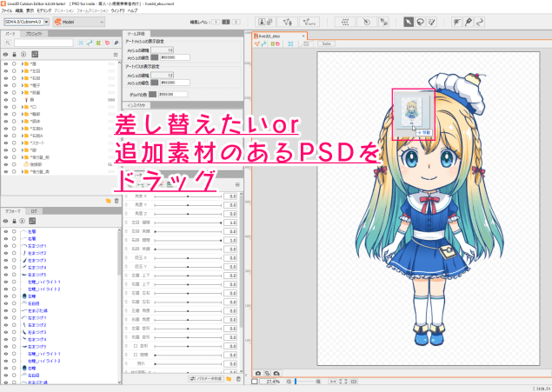This screenshot has height=392, width=552.
Task: Run the automatic mesh generator tool
Action: click(x=309, y=22)
